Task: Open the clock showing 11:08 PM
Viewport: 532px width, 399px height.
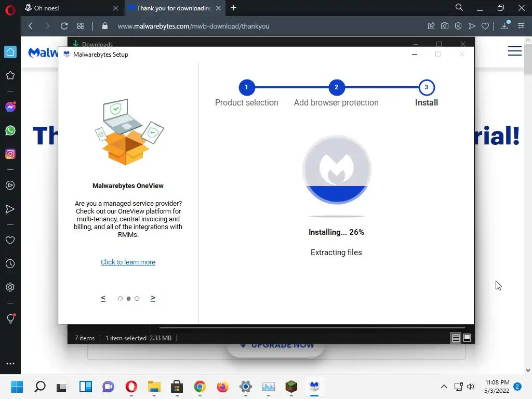Action: click(497, 387)
